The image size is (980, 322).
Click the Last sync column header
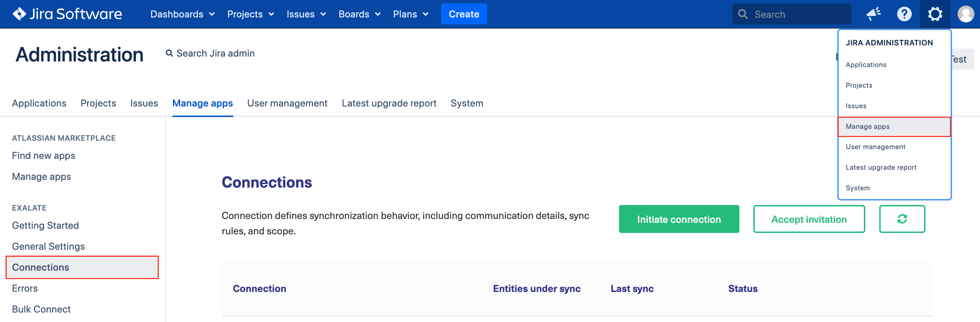632,288
